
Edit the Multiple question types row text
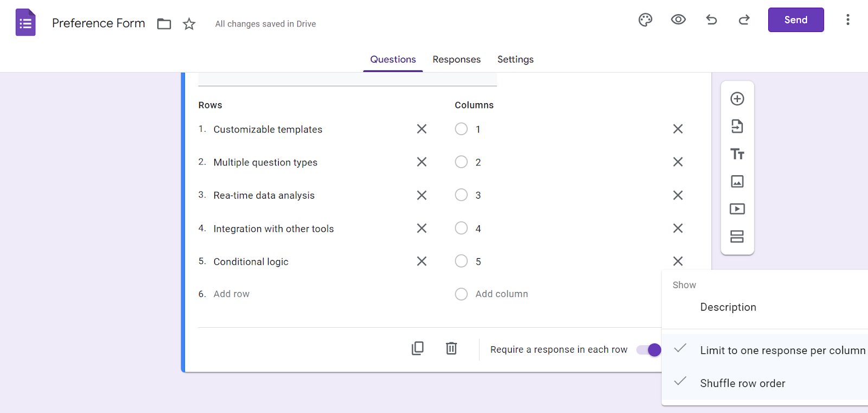[265, 162]
